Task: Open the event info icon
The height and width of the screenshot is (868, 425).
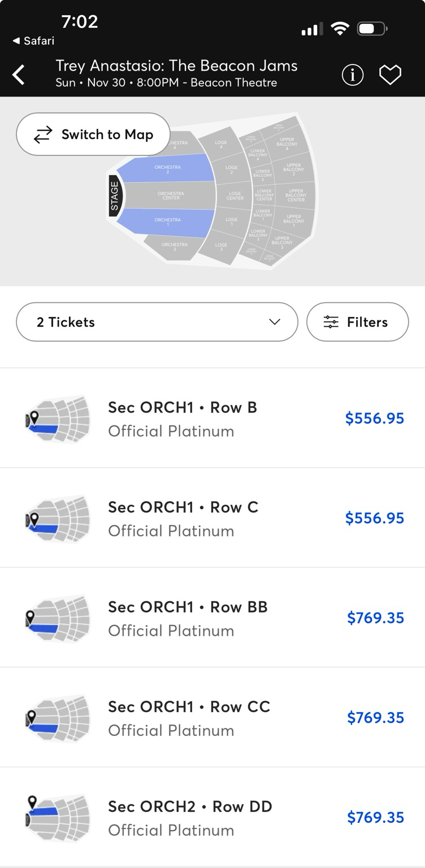Action: coord(353,75)
